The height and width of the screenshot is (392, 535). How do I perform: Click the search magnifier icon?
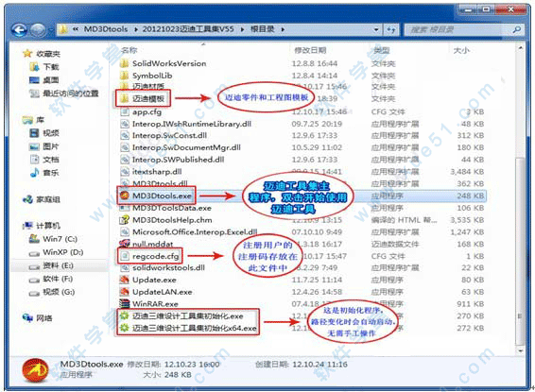coord(517,30)
